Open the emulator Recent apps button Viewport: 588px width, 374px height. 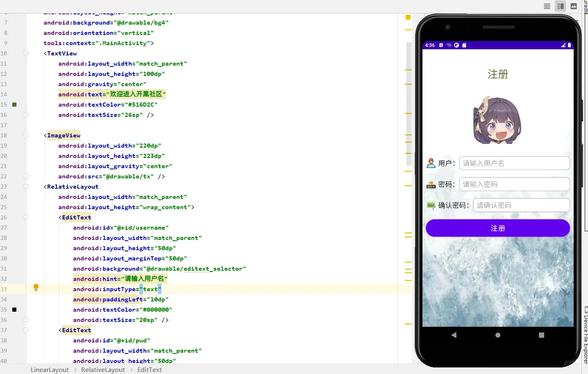541,335
